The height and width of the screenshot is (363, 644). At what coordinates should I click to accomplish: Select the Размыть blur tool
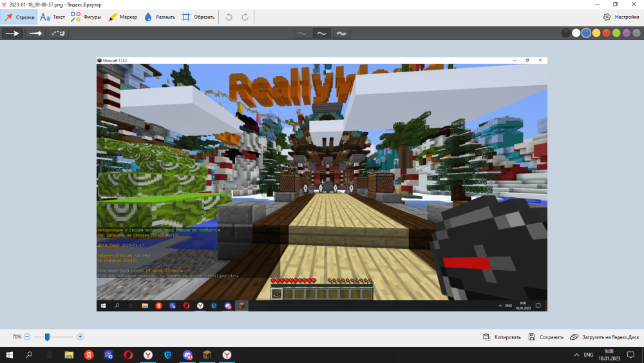159,17
